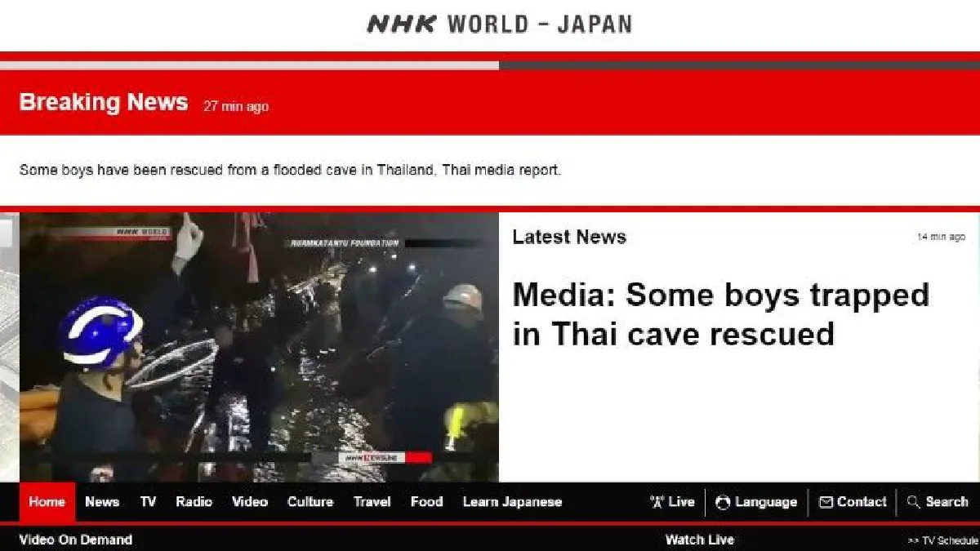Click the Breaking News heading
This screenshot has height=551, width=980.
[104, 103]
